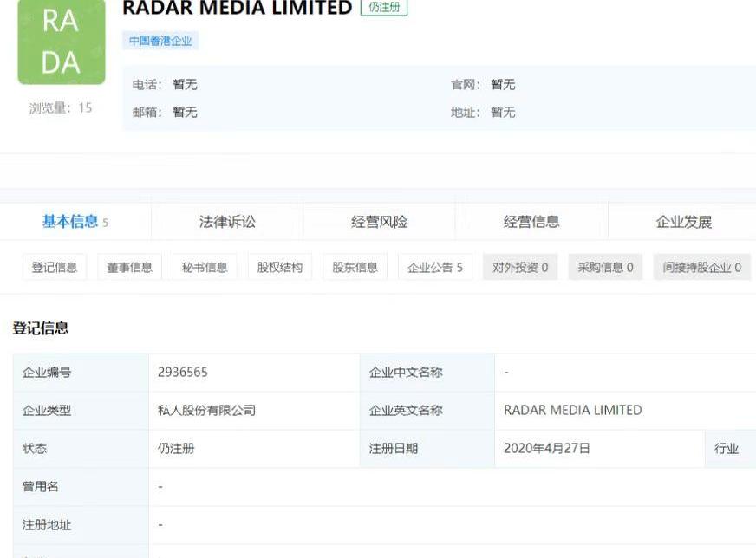
Task: Click the RADAR MEDIA LIMITED page title
Action: point(238,9)
